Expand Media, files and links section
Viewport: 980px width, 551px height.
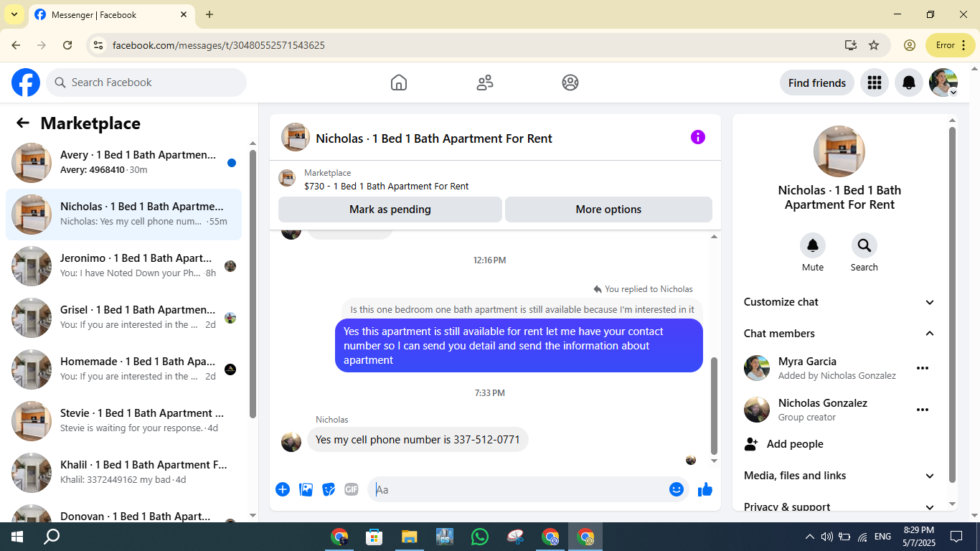click(x=839, y=476)
